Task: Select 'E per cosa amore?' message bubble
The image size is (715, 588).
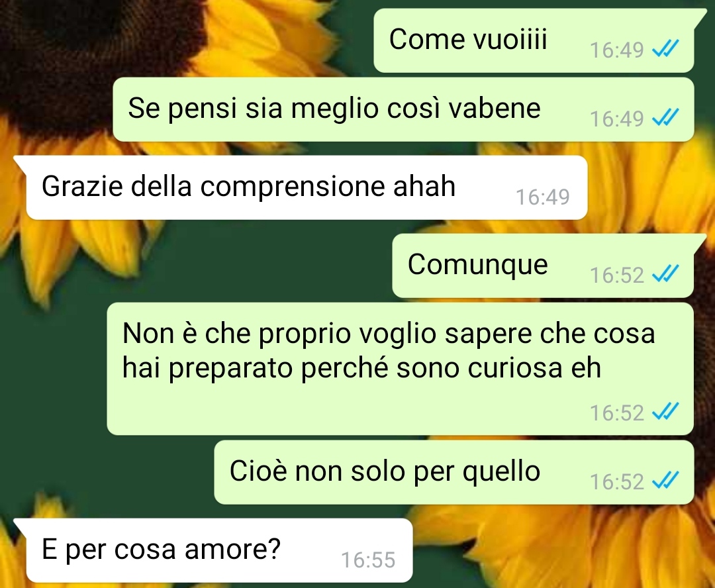Action: [219, 550]
